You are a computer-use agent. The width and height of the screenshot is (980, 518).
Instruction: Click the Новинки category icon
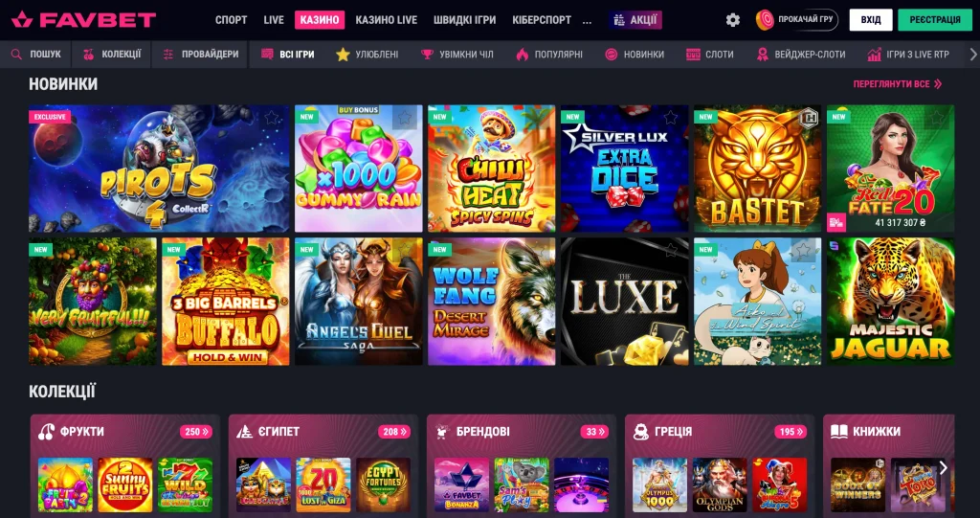click(612, 55)
